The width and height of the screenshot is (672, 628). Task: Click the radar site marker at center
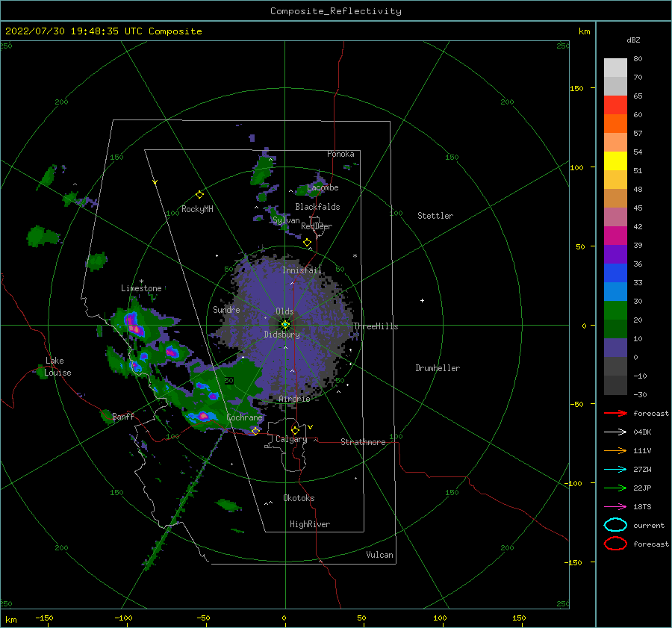point(285,325)
